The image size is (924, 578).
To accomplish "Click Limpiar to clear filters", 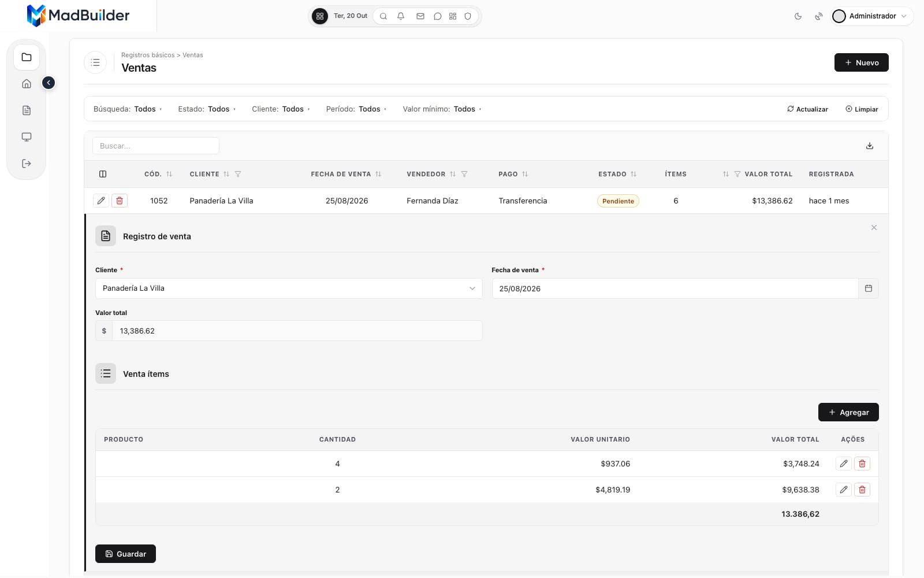I will pyautogui.click(x=862, y=109).
